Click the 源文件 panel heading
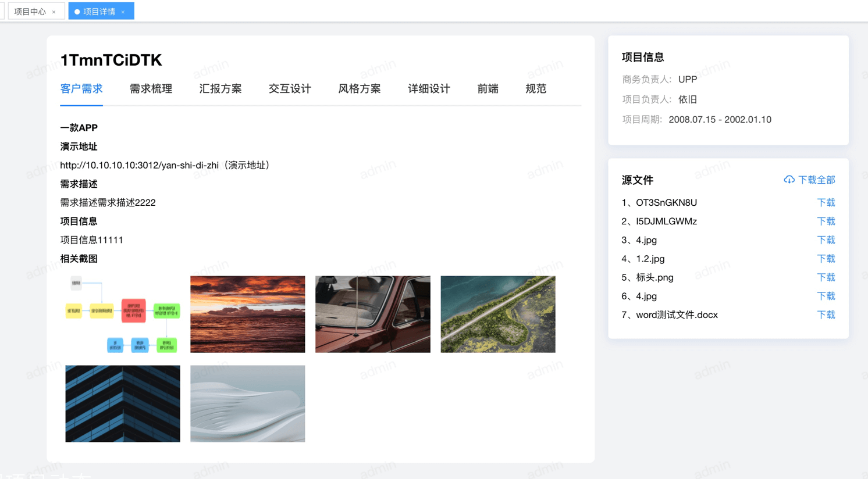 tap(638, 180)
